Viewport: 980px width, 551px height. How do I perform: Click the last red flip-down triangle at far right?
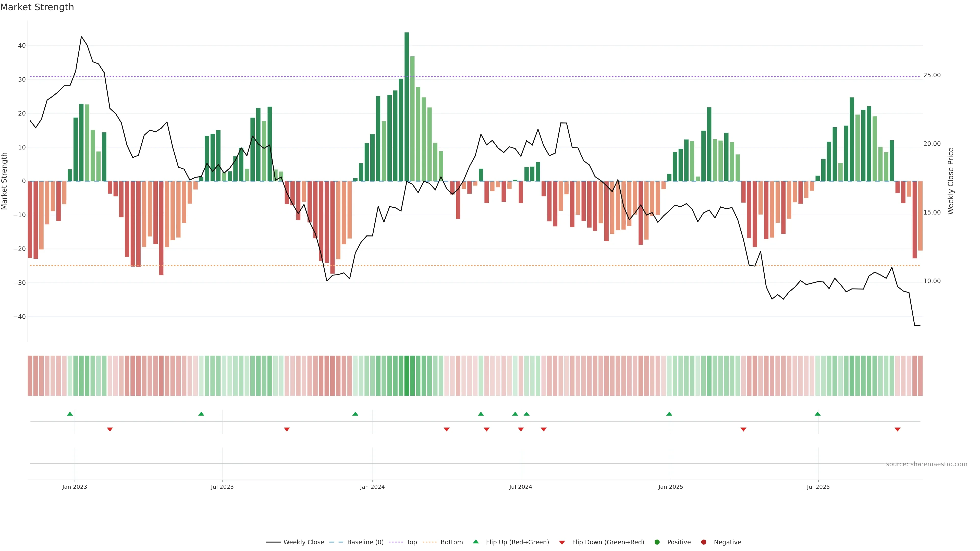point(898,429)
